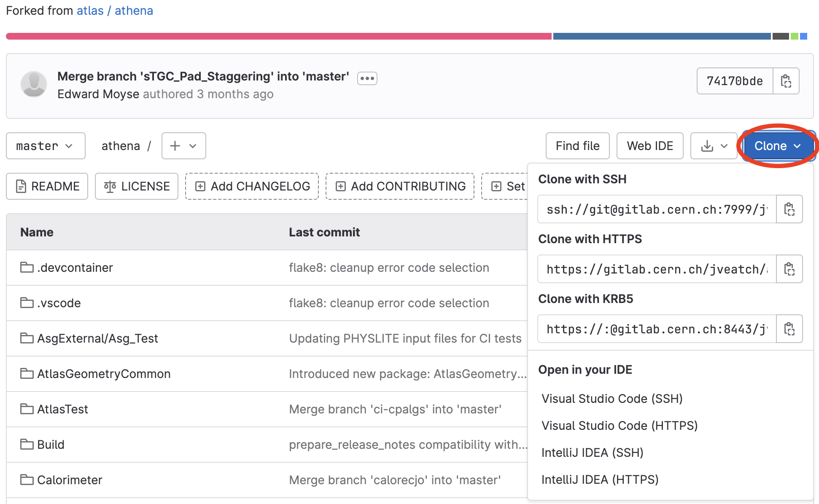This screenshot has width=819, height=504.
Task: Choose IntelliJ IDEA (SSH)
Action: [593, 453]
